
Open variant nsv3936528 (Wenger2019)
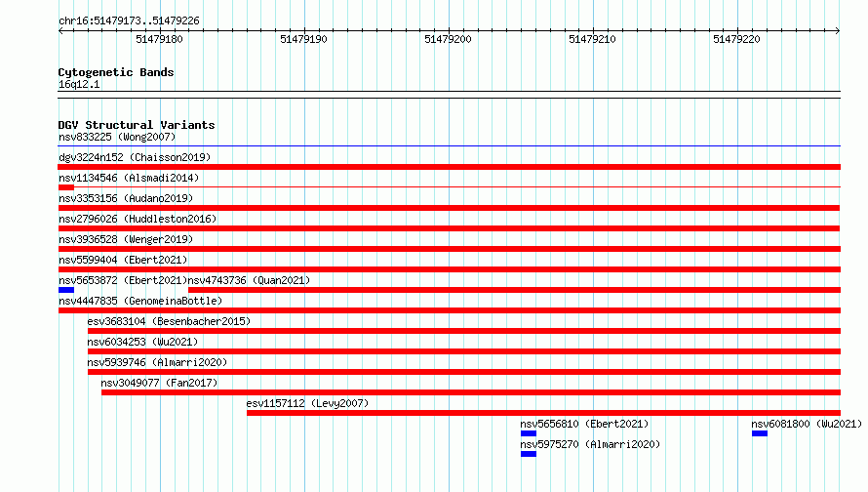pyautogui.click(x=126, y=239)
